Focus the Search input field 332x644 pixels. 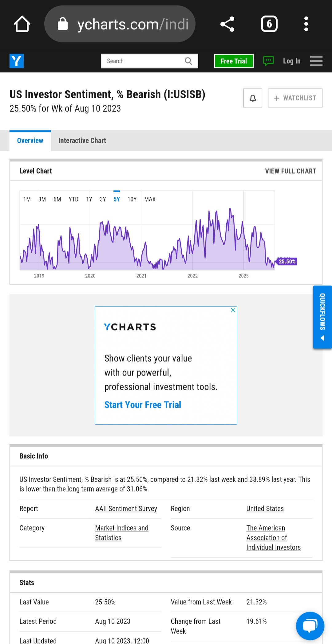tap(149, 61)
